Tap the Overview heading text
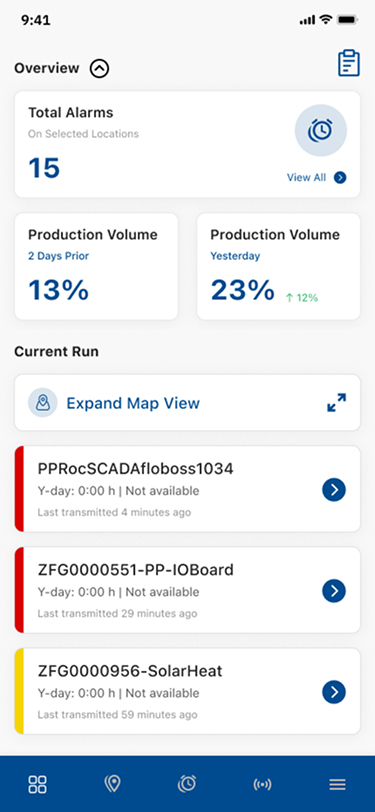 click(47, 68)
